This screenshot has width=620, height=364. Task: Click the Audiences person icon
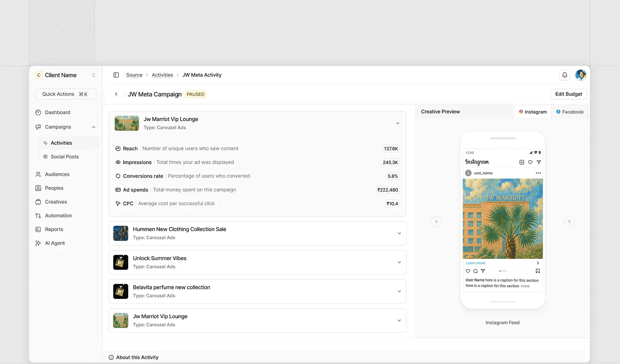[x=38, y=174]
